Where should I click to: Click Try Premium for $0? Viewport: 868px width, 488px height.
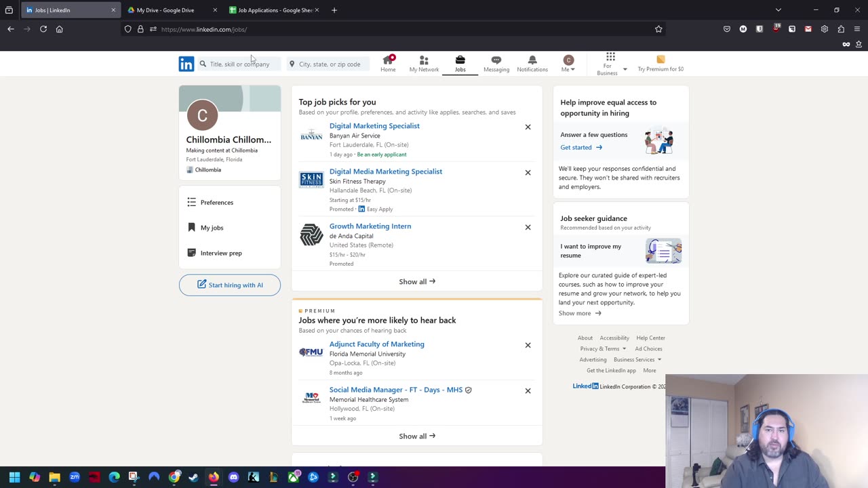[660, 64]
